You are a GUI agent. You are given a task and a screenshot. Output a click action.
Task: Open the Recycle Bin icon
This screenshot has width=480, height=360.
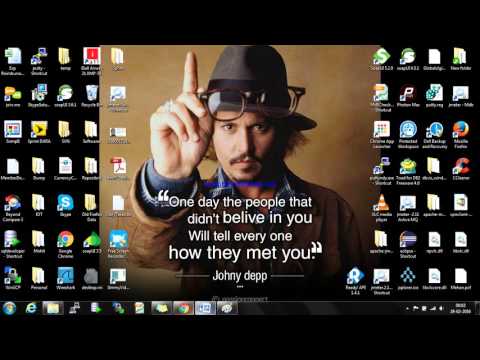click(x=91, y=96)
